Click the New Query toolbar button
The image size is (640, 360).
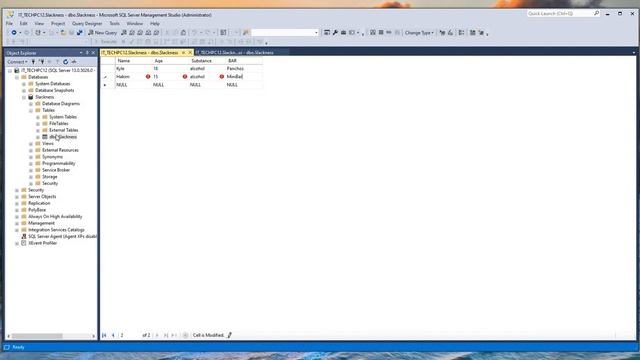pos(102,33)
